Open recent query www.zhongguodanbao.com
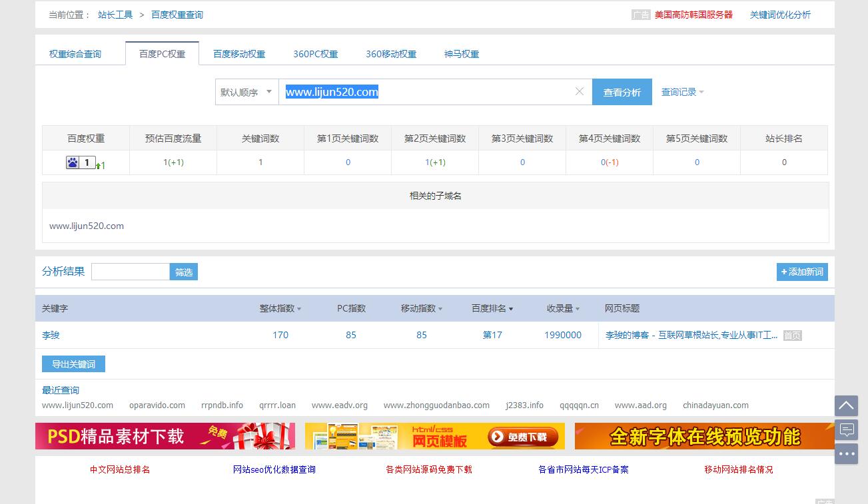The width and height of the screenshot is (868, 504). [436, 405]
